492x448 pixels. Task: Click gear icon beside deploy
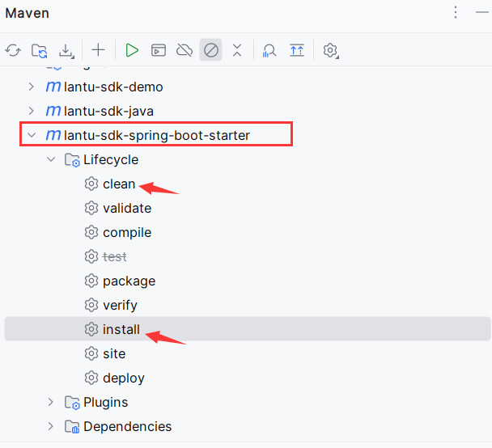pos(91,378)
